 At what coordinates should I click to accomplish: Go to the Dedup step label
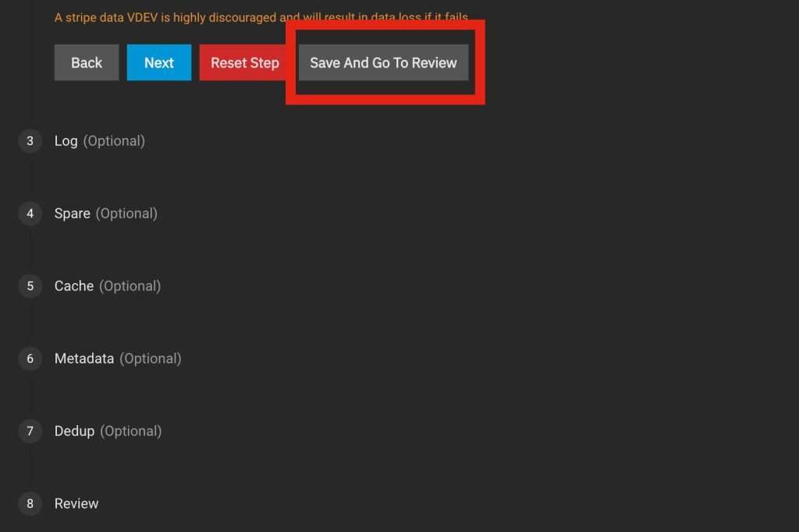click(74, 431)
